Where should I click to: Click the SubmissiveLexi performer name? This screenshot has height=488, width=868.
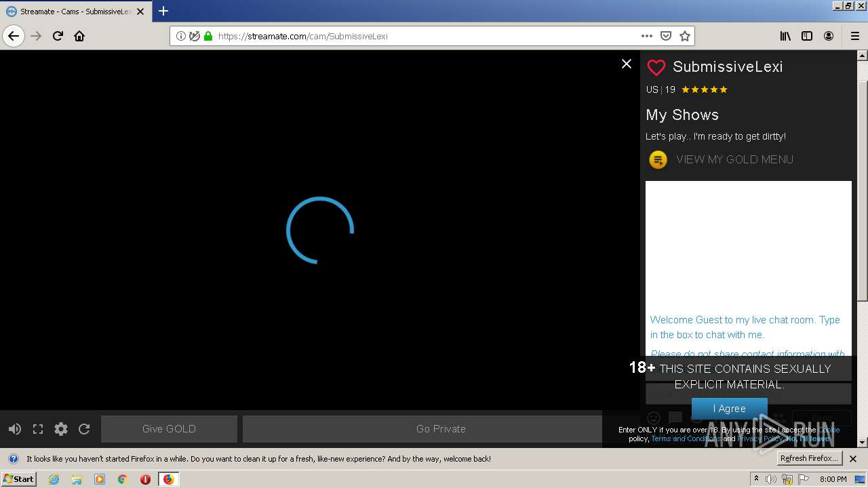coord(728,66)
